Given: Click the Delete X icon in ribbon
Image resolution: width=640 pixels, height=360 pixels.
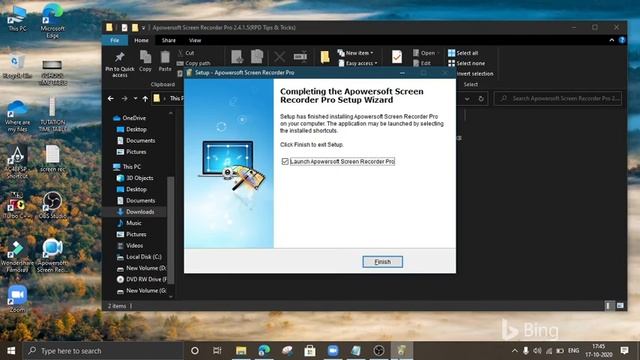Looking at the screenshot, I should [280, 57].
